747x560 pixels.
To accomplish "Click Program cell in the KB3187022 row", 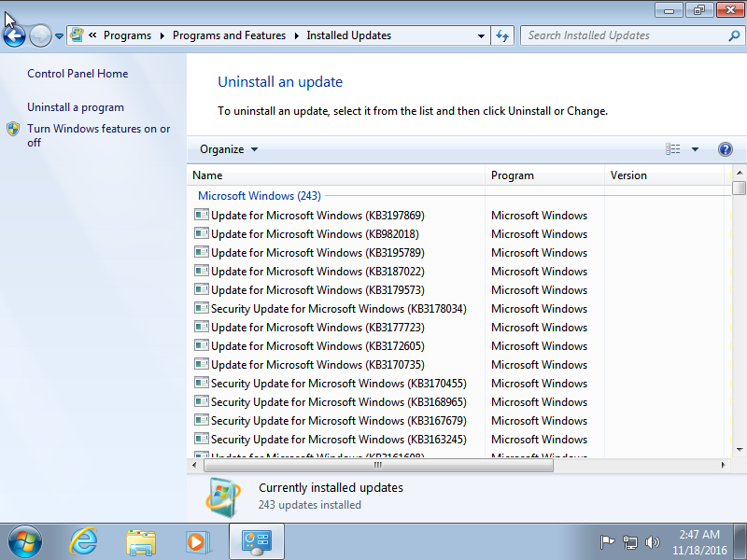I will [539, 272].
